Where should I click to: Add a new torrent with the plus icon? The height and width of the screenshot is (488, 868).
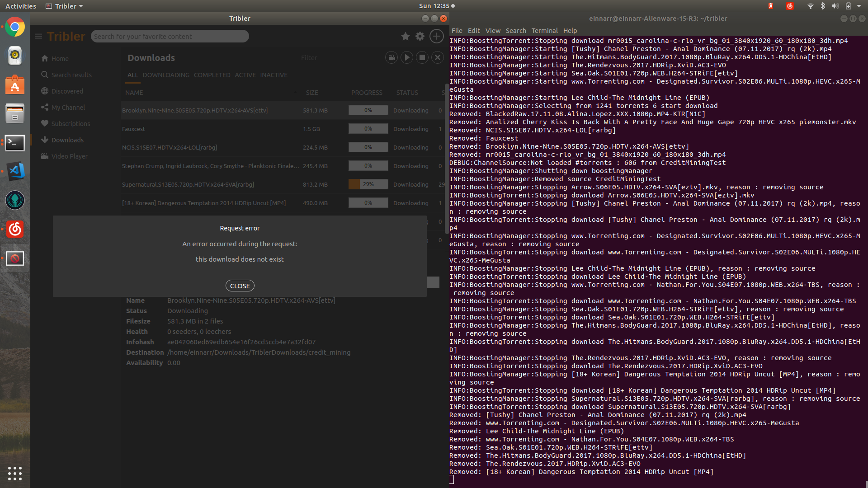[x=436, y=36]
